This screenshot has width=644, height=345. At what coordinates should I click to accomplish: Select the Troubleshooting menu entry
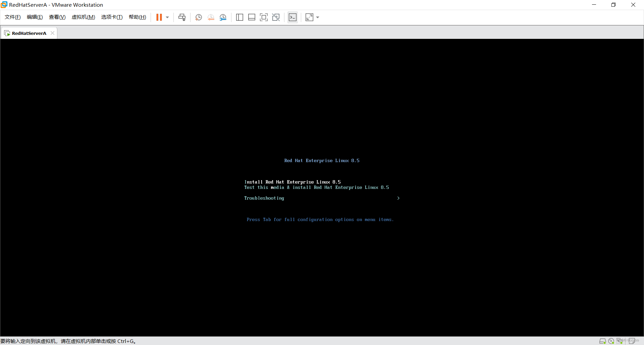(x=264, y=198)
